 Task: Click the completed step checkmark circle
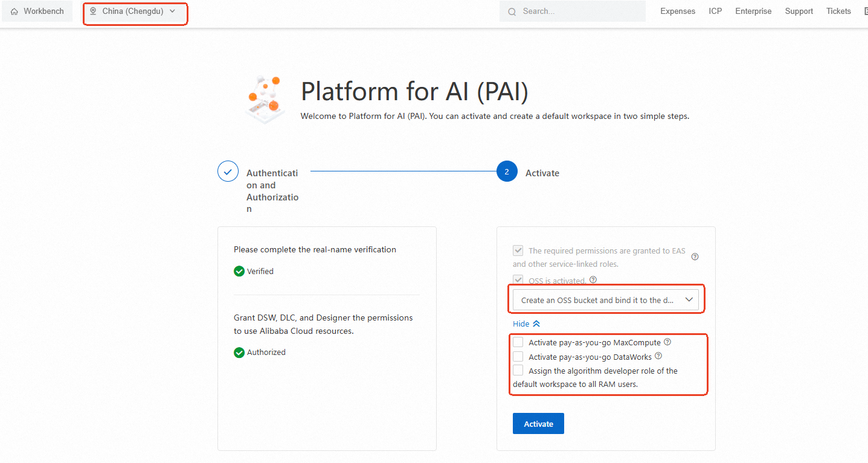click(228, 171)
